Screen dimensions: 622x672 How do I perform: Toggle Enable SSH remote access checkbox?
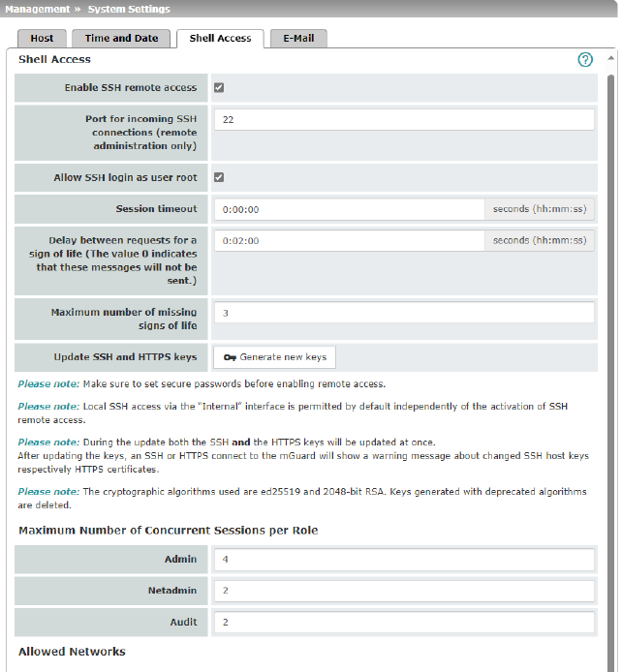(x=219, y=88)
